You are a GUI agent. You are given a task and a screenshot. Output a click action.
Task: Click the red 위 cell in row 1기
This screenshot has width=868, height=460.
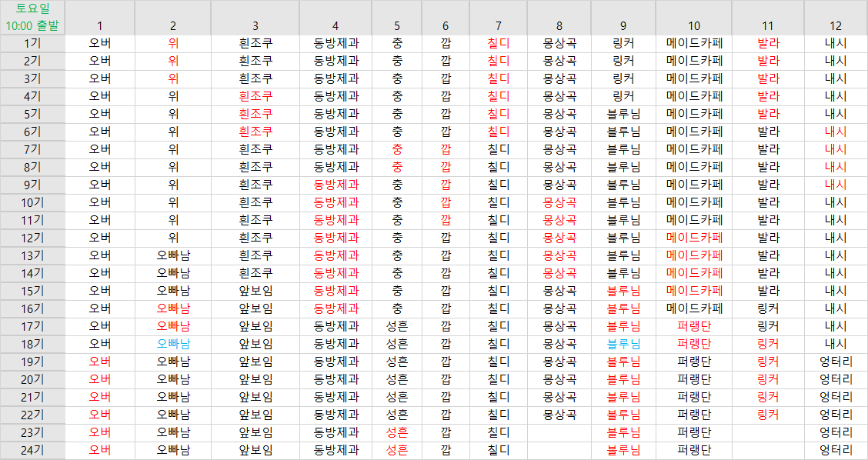pyautogui.click(x=173, y=43)
